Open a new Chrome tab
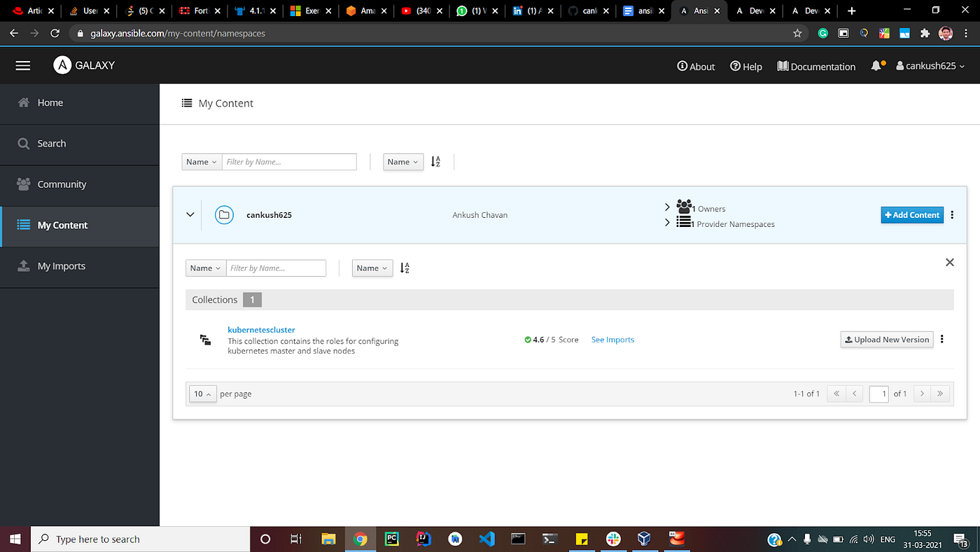The height and width of the screenshot is (552, 980). click(851, 11)
